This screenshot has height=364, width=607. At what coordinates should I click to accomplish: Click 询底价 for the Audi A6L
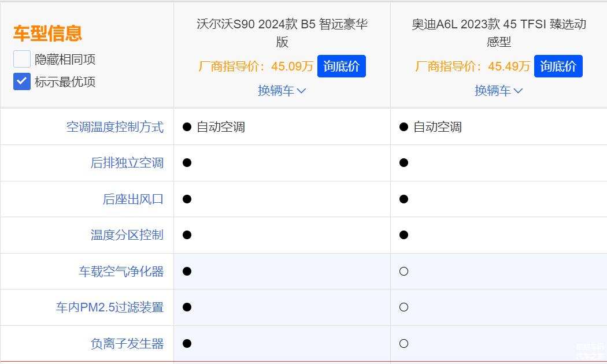[558, 66]
